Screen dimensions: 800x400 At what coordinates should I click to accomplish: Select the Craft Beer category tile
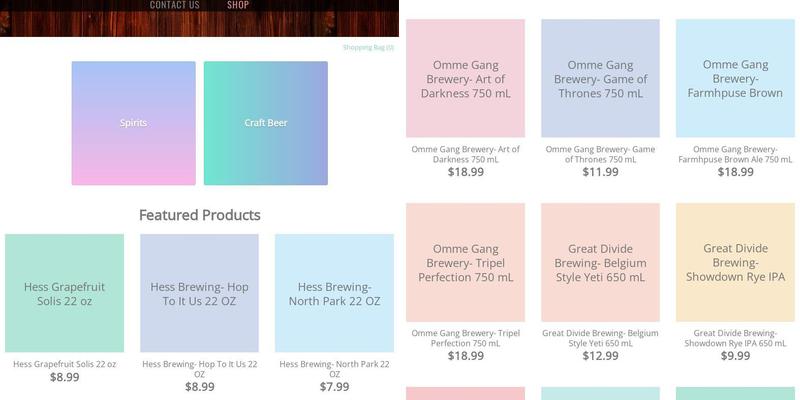pyautogui.click(x=266, y=123)
